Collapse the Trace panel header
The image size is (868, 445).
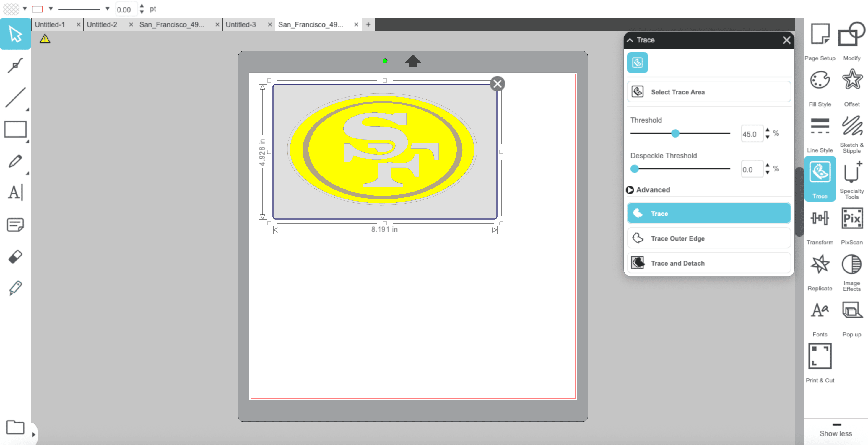630,40
